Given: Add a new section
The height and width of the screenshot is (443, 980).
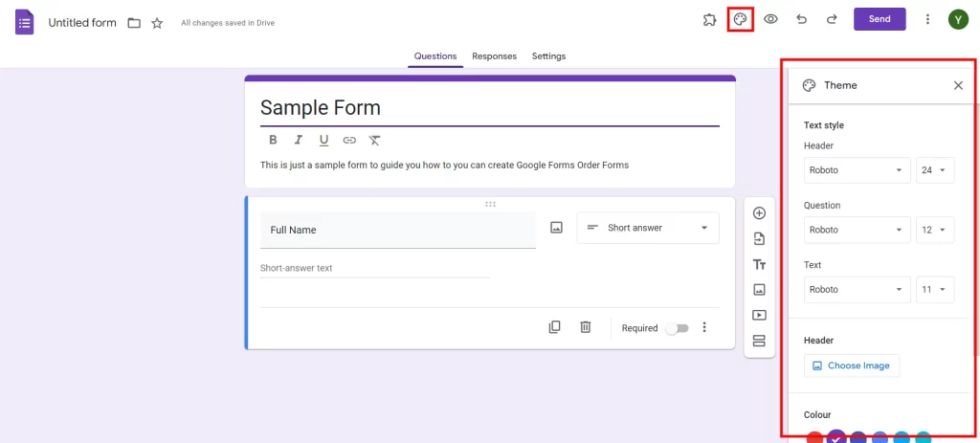Looking at the screenshot, I should tap(759, 341).
